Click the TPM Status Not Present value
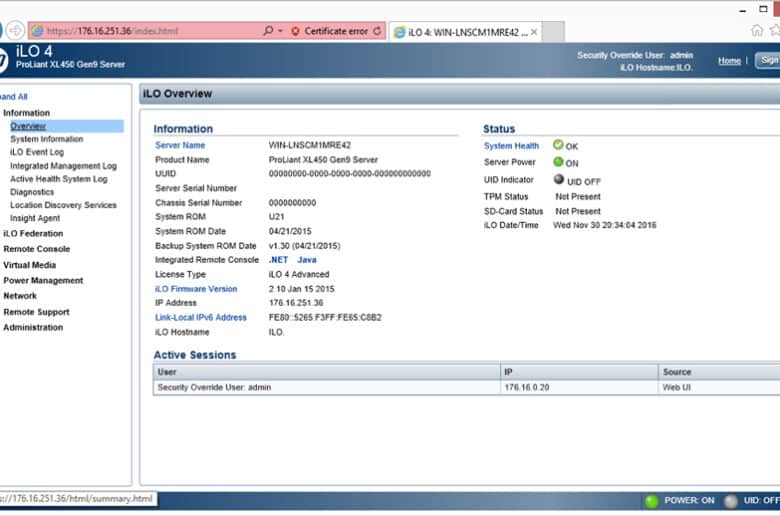Image resolution: width=780 pixels, height=516 pixels. (578, 197)
